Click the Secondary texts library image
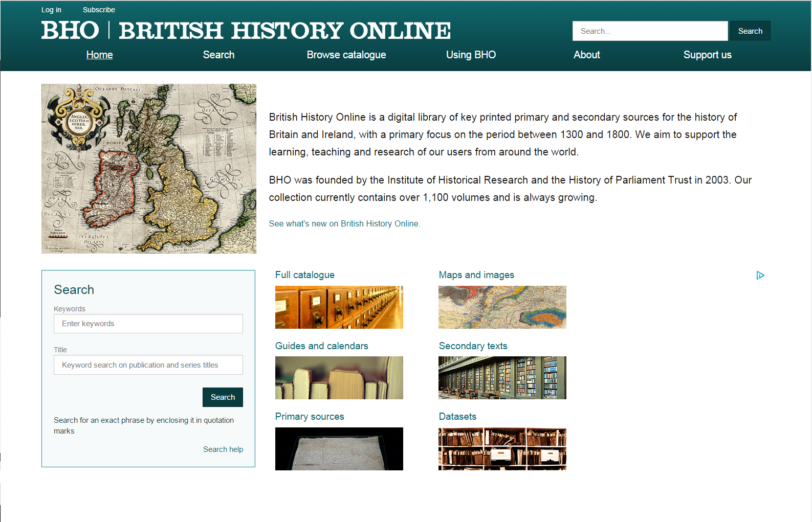 click(502, 377)
